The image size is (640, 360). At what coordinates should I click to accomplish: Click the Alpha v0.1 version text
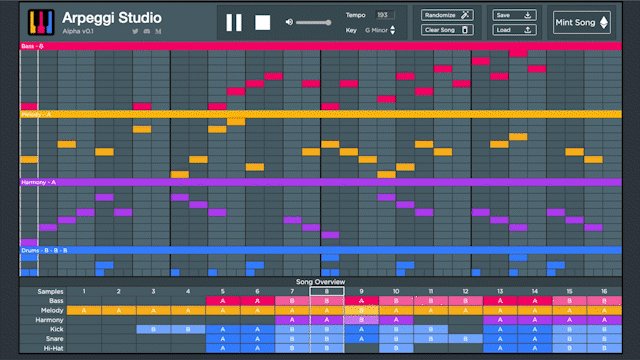(x=78, y=31)
